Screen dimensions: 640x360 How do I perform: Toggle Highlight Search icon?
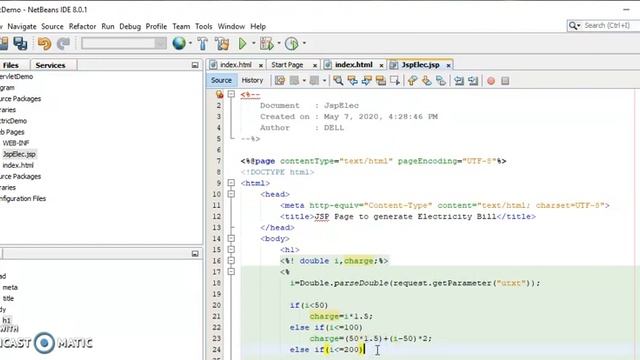pyautogui.click(x=380, y=80)
